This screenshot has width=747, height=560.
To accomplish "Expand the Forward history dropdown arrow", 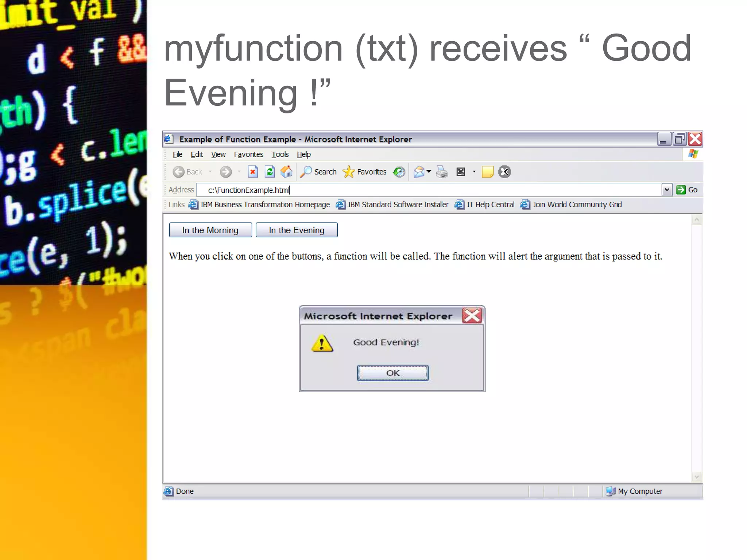I will 239,172.
